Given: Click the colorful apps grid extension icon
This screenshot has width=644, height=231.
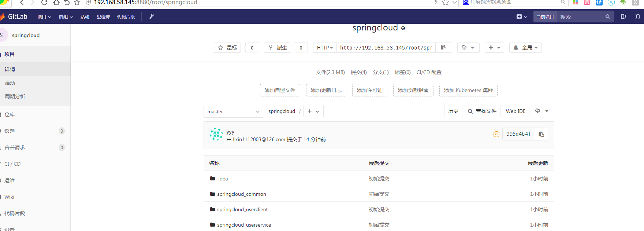Looking at the screenshot, I should coord(575,2).
